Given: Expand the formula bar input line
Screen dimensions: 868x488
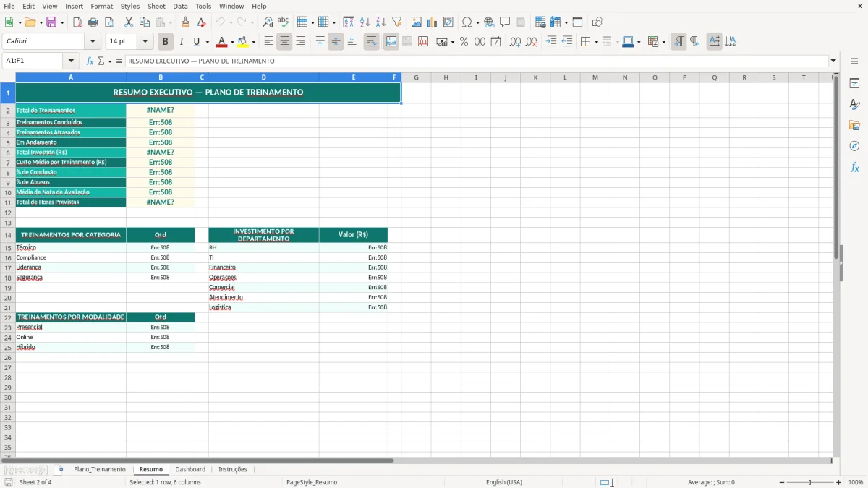Looking at the screenshot, I should [x=833, y=61].
